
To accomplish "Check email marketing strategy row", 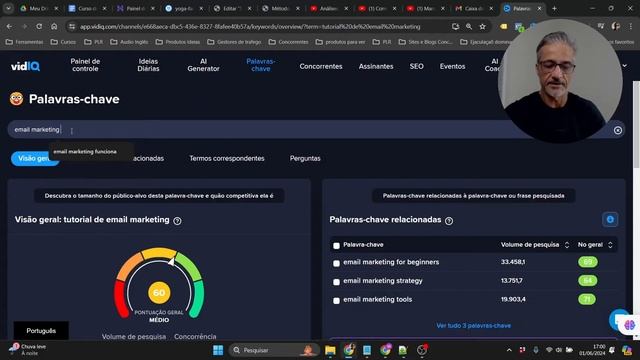I will pyautogui.click(x=336, y=282).
